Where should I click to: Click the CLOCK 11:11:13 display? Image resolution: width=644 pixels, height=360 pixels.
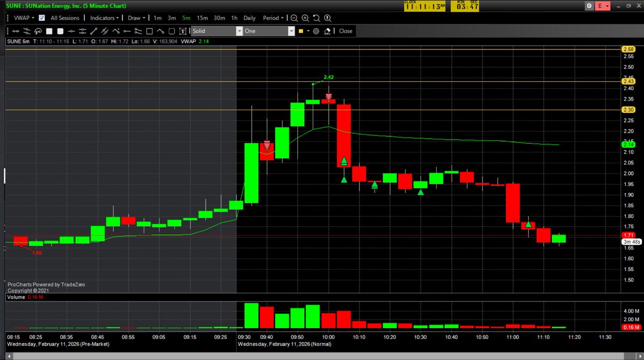pyautogui.click(x=425, y=6)
